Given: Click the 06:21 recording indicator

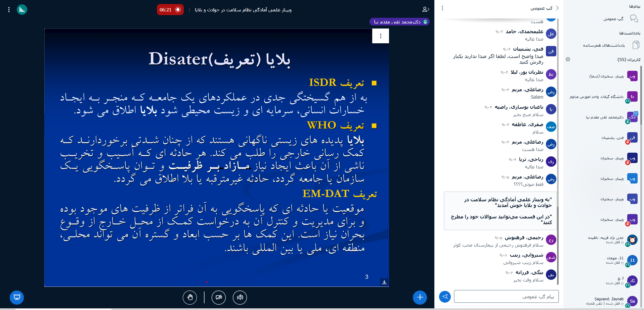Looking at the screenshot, I should 170,10.
